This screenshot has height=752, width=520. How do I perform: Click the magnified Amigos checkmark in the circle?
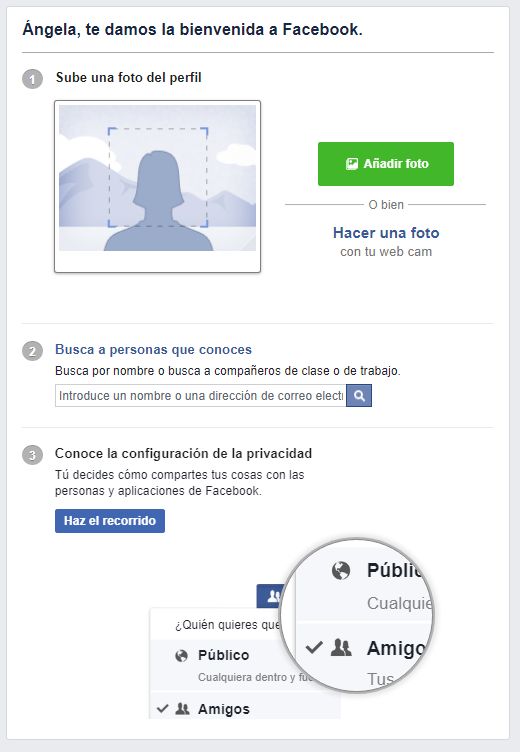[x=315, y=648]
